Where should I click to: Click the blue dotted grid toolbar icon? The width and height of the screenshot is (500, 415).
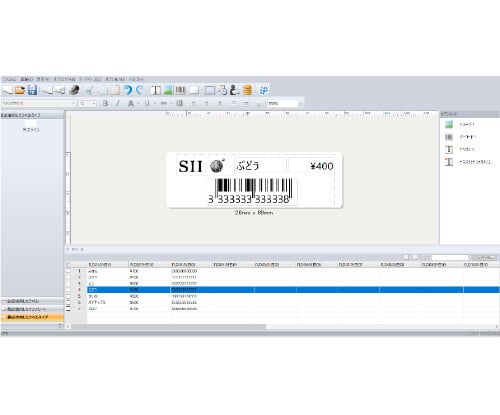click(x=264, y=90)
